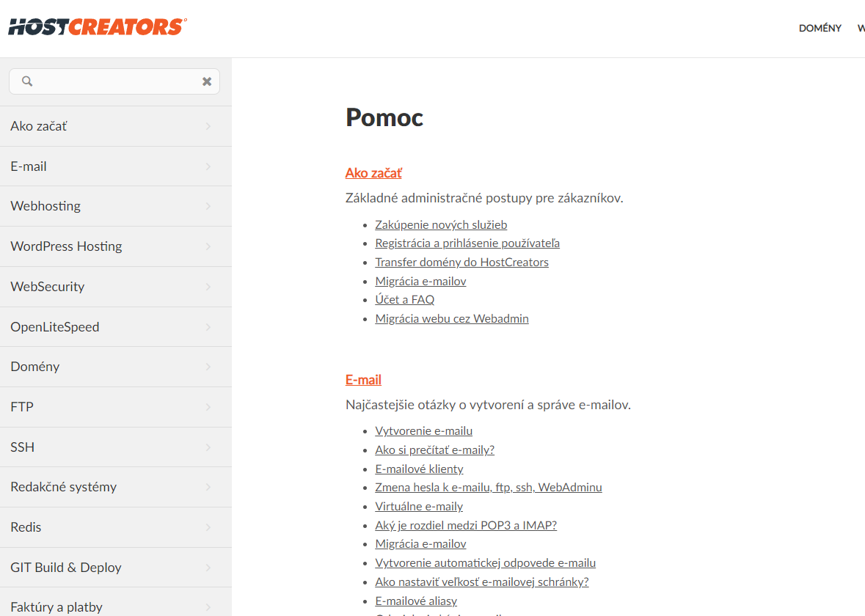
Task: Click the chevron beside FTP
Action: [208, 407]
